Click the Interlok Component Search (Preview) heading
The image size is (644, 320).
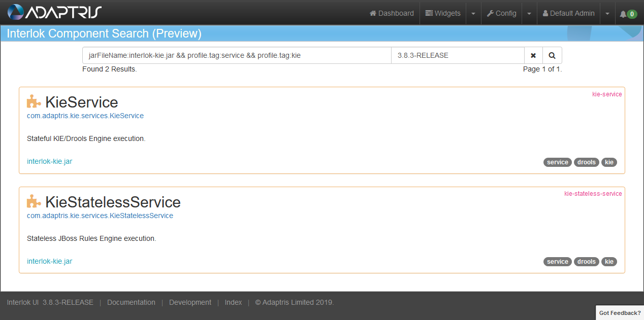tap(104, 33)
